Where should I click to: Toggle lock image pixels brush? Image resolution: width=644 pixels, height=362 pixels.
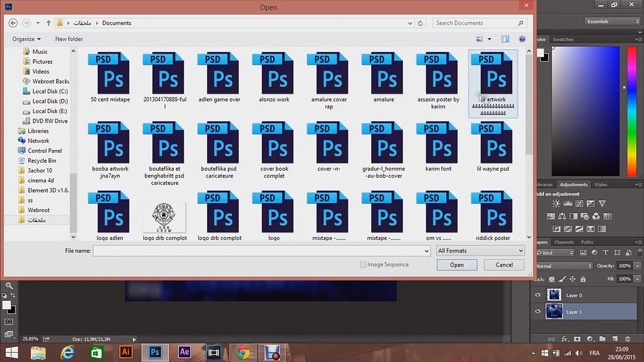click(x=562, y=279)
